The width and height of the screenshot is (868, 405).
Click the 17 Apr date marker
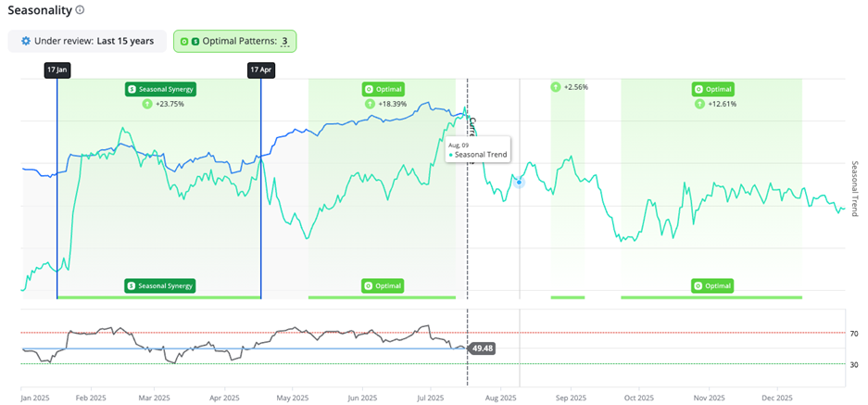(x=260, y=70)
